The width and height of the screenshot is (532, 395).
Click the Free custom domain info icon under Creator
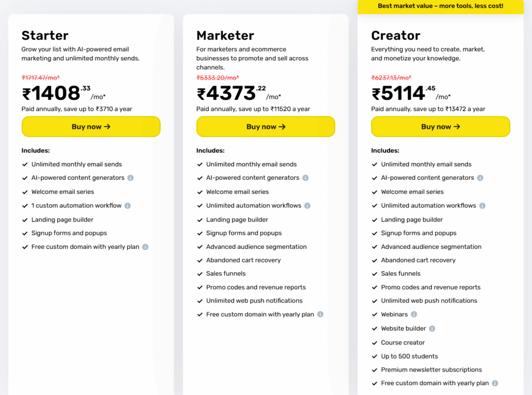(x=496, y=383)
